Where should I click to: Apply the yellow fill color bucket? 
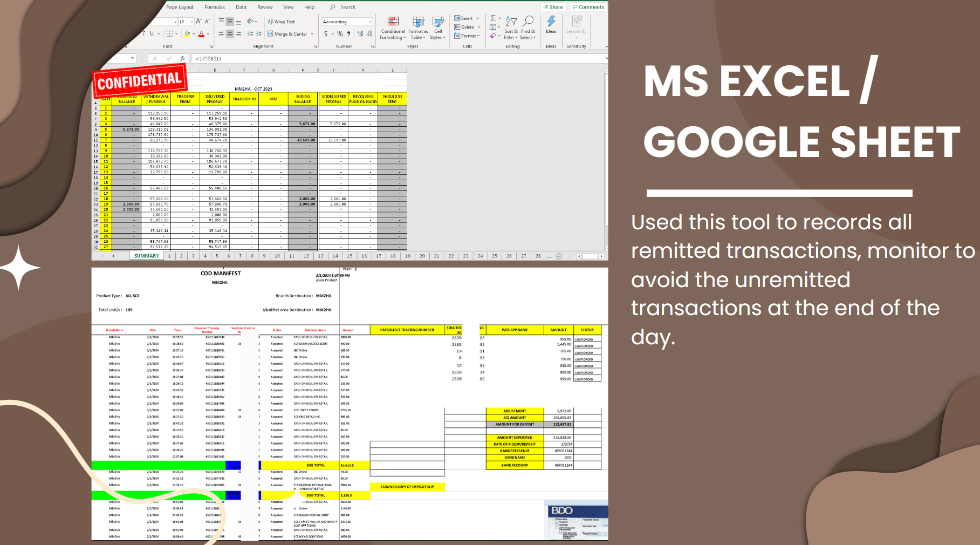pos(187,33)
